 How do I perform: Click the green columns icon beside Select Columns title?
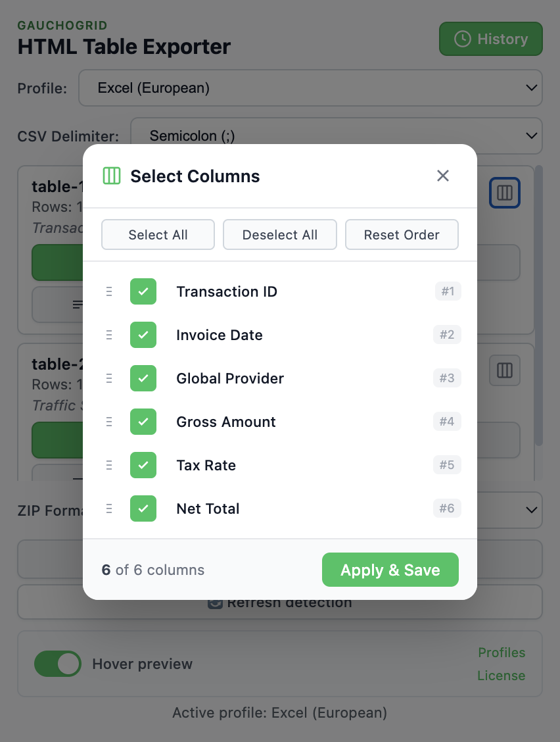pyautogui.click(x=111, y=176)
